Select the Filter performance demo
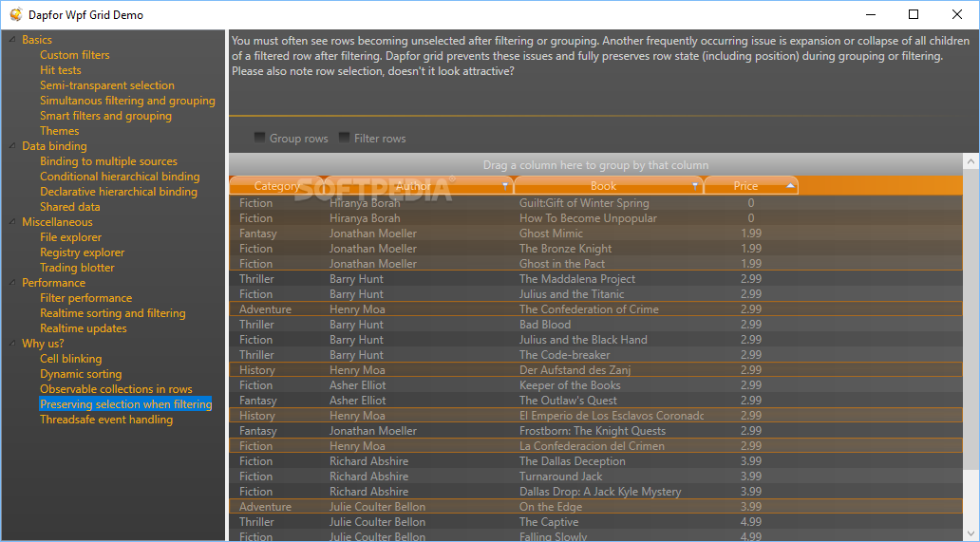This screenshot has width=980, height=542. pos(85,298)
